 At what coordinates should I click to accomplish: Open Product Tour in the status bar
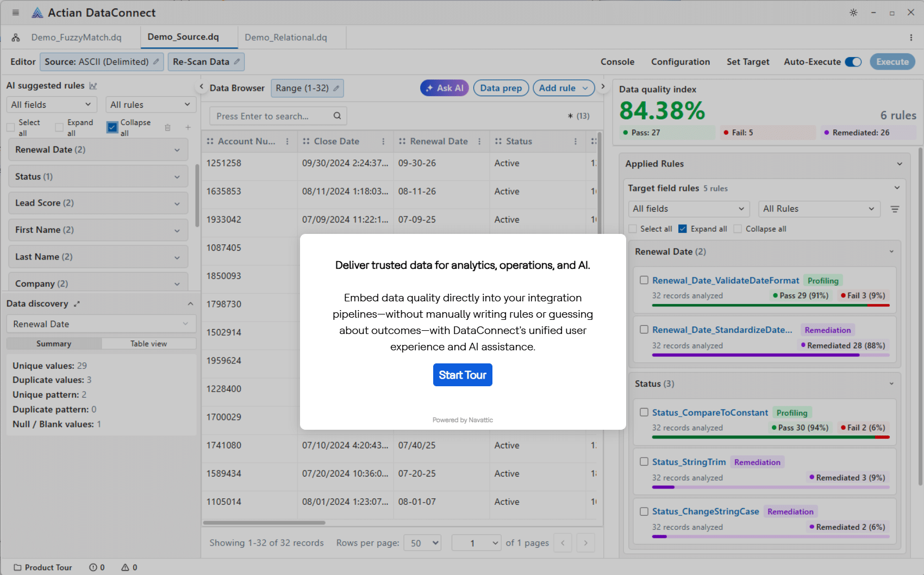point(43,567)
